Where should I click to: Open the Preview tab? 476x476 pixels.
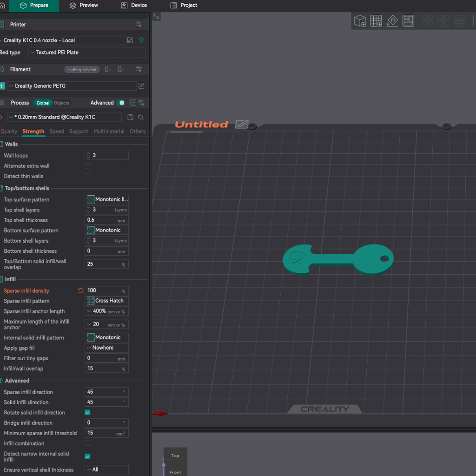click(x=84, y=6)
